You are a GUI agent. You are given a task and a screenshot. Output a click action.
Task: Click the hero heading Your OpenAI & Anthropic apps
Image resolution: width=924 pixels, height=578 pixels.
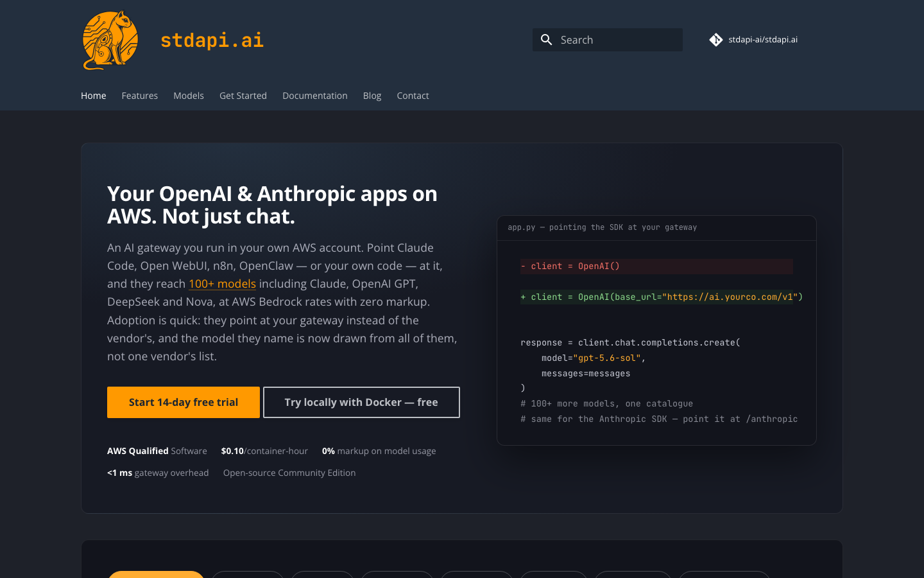coord(272,205)
